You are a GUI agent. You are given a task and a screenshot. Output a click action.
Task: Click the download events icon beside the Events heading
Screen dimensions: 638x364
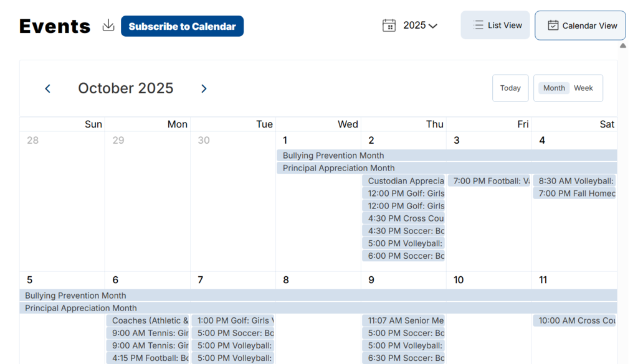(108, 26)
